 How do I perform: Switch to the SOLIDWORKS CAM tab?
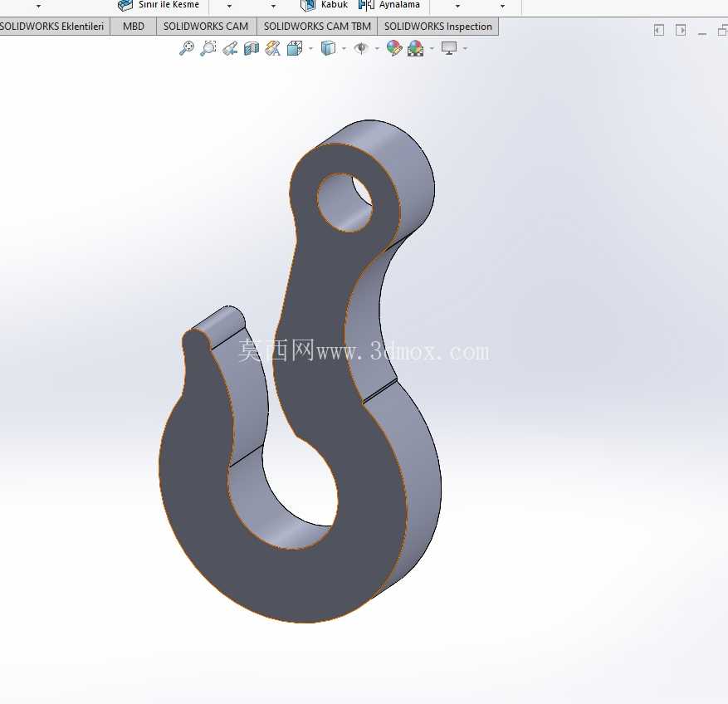[x=206, y=27]
